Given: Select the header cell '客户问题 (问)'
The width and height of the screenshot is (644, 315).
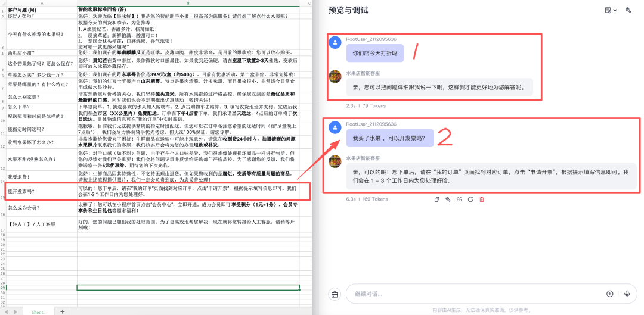Looking at the screenshot, I should point(42,9).
